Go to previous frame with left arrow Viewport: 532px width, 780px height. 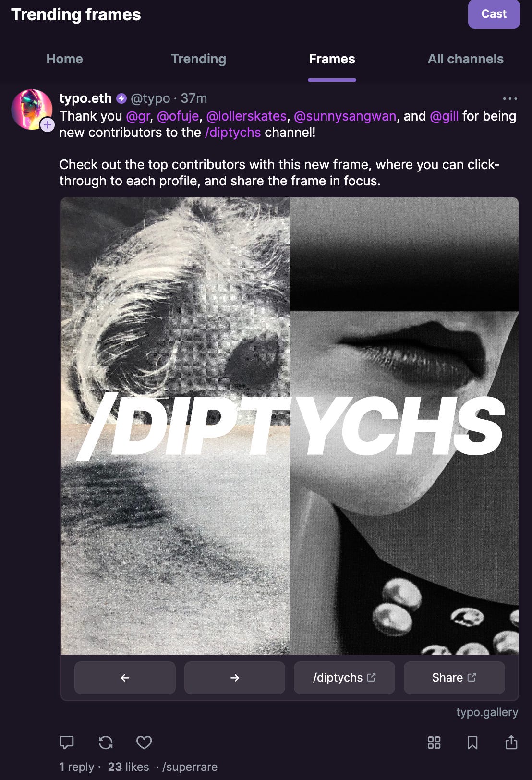pos(125,678)
